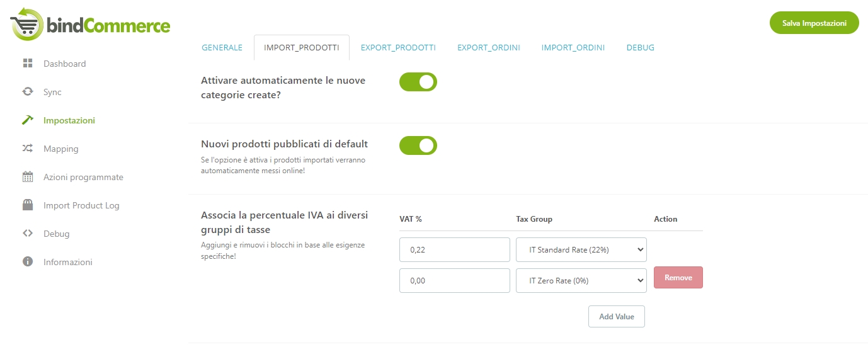Click the Debug code brackets icon

point(27,234)
